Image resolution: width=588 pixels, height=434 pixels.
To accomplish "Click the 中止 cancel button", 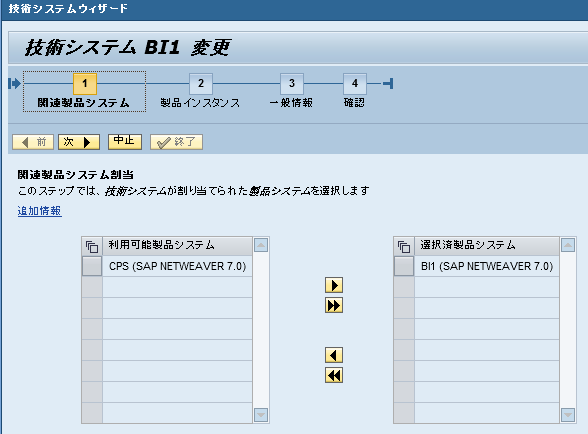I will tap(124, 141).
